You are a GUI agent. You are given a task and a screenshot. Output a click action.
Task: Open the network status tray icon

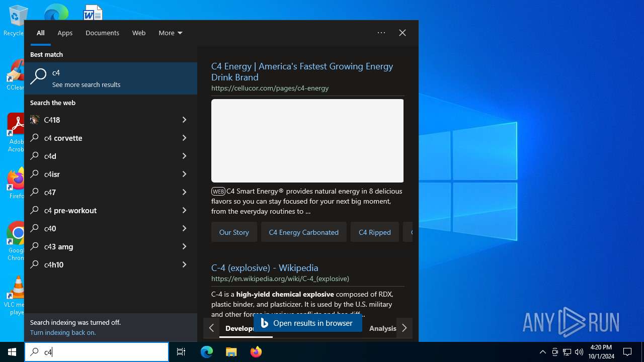tap(567, 352)
